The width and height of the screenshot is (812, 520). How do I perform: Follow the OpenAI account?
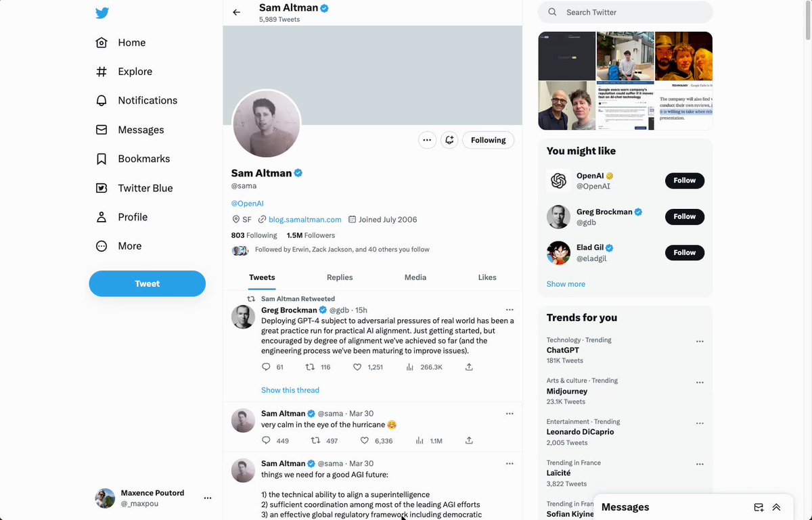(684, 181)
